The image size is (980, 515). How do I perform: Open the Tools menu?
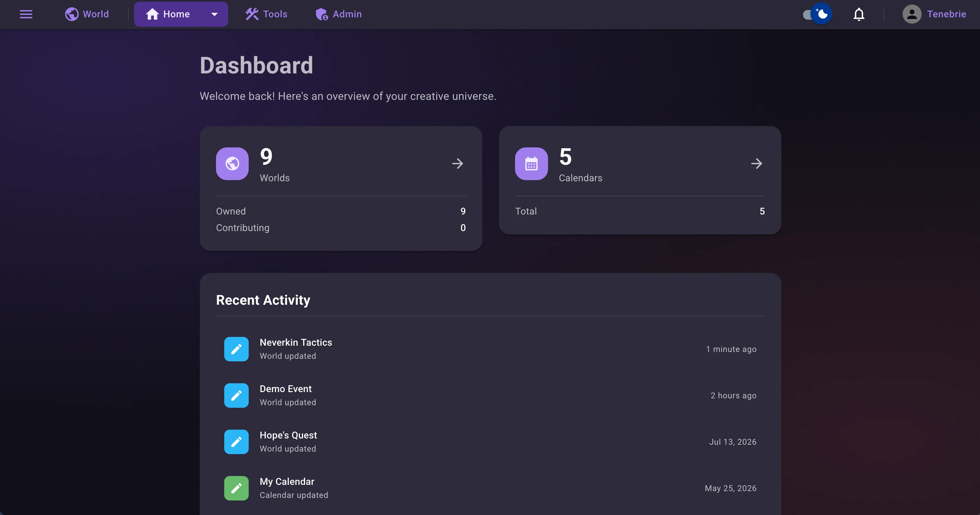266,14
